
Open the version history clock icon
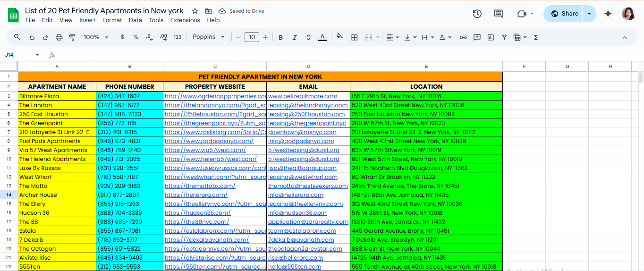tap(477, 14)
